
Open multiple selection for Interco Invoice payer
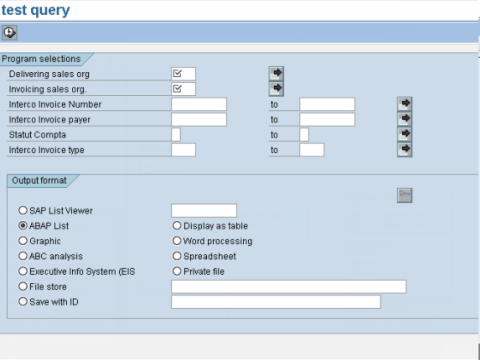[405, 119]
